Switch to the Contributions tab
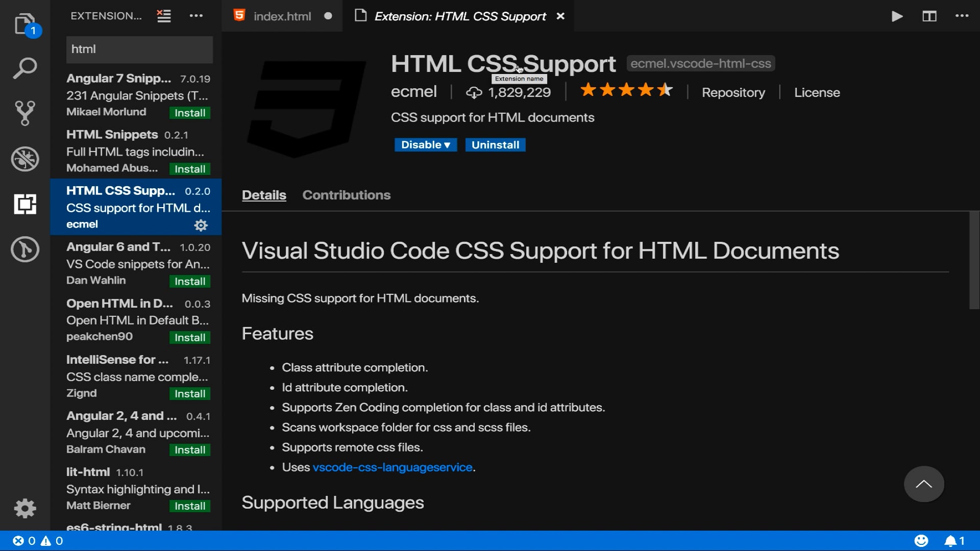This screenshot has height=551, width=980. point(346,195)
